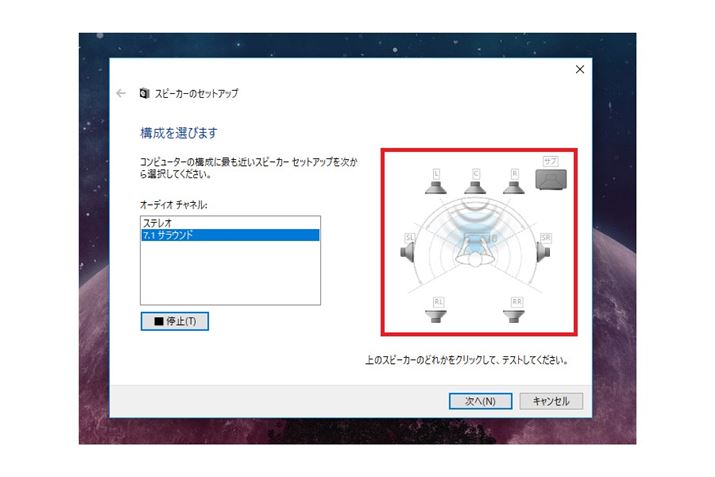Go back with the left arrow
The height and width of the screenshot is (477, 715).
pos(121,93)
